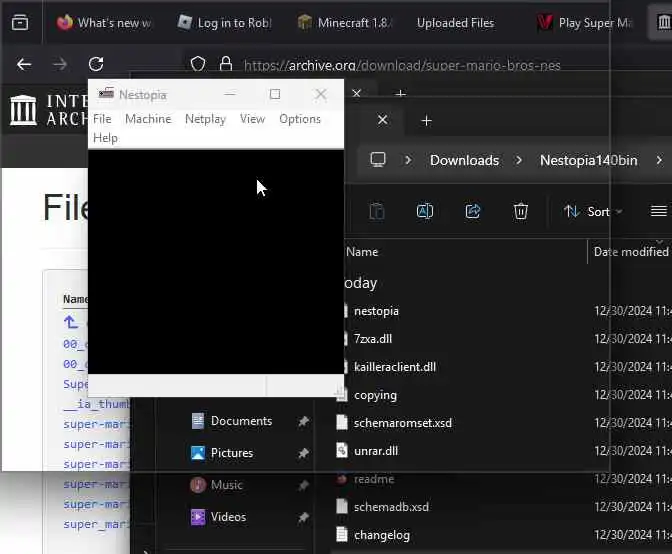Switch to the Minecraft 1.8 tab
Viewport: 672px width, 554px height.
(x=345, y=23)
